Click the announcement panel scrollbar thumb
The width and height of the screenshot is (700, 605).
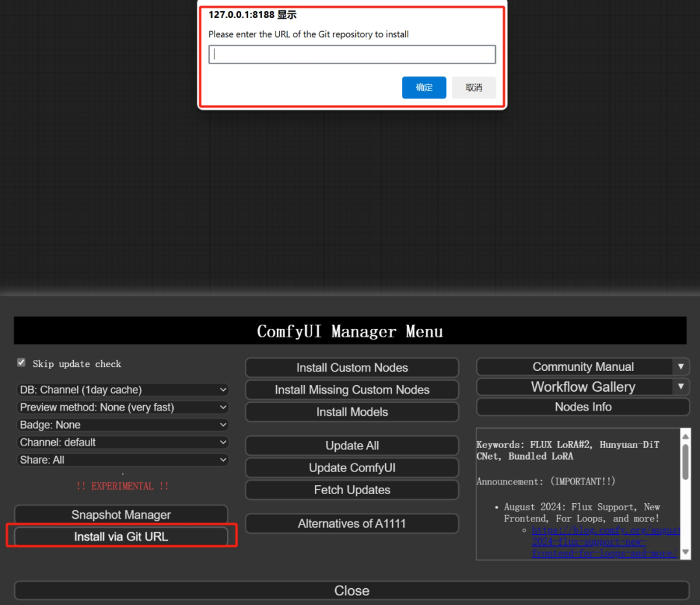tap(686, 462)
